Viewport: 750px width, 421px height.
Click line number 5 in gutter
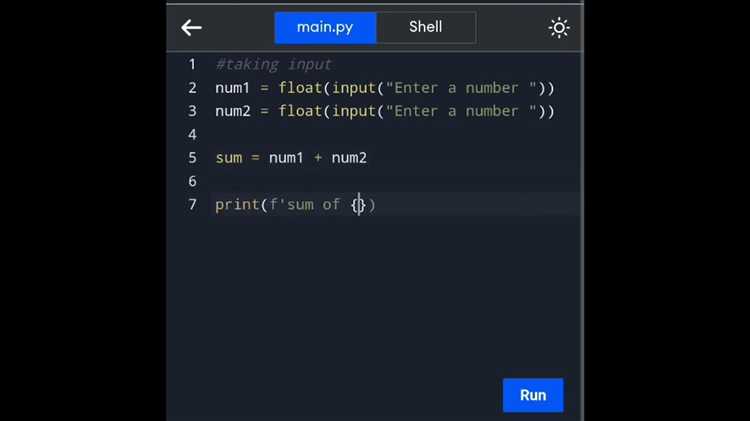coord(192,158)
